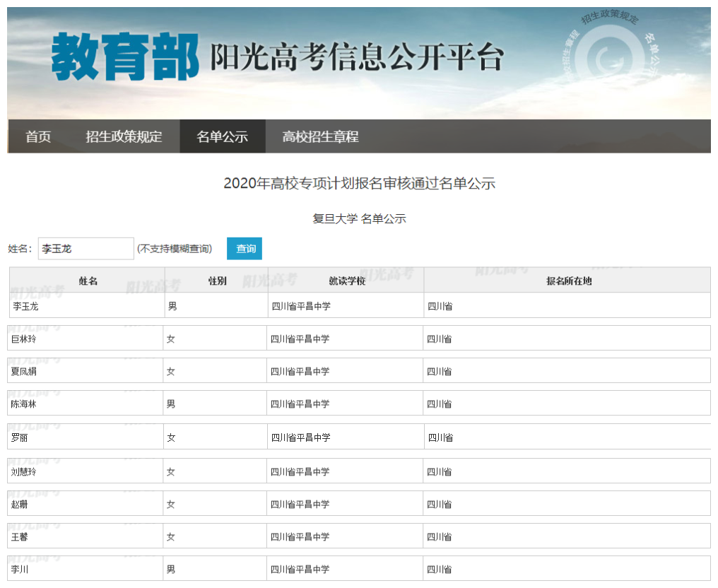
Task: Click the gender cell in 李玉龙 row
Action: [x=216, y=306]
